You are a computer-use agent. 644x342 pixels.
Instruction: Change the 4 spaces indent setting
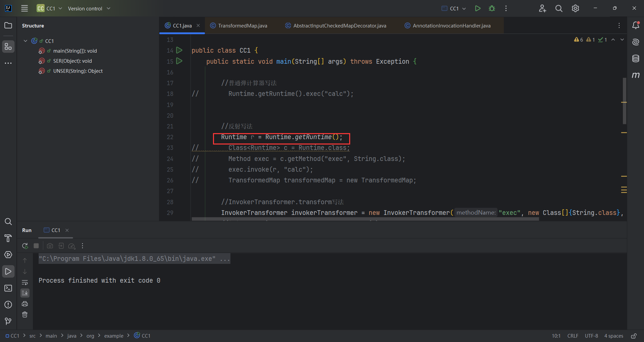[x=613, y=336]
